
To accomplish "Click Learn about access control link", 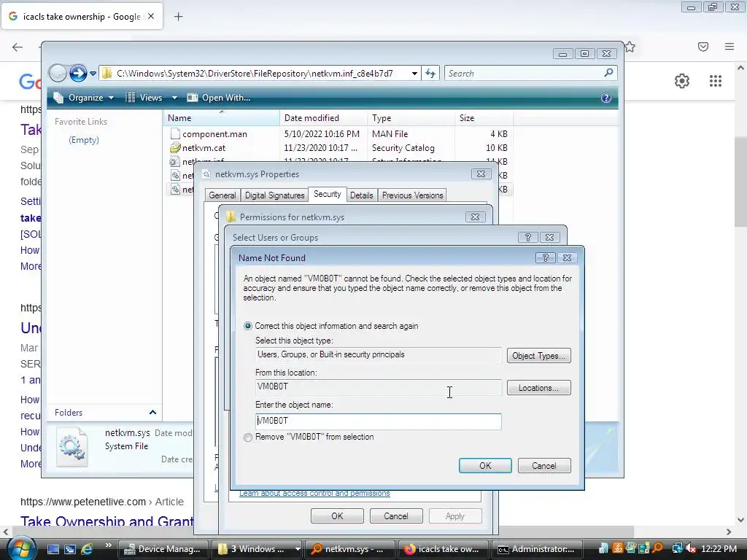I will pos(314,494).
